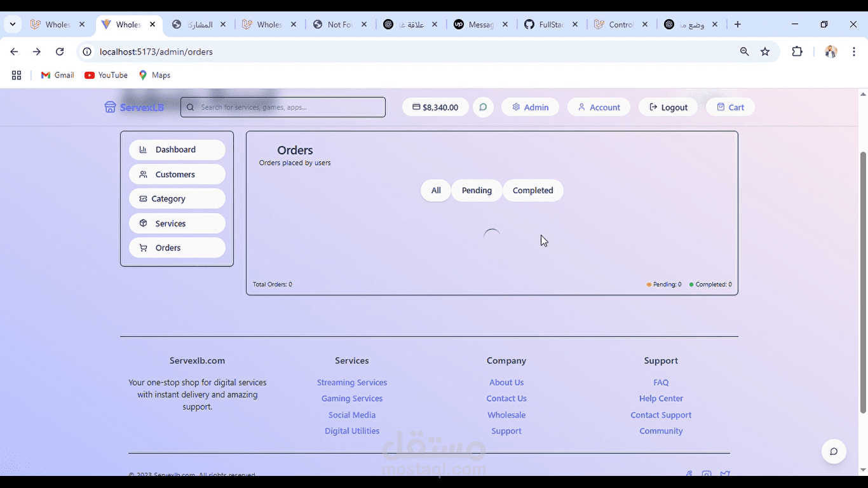Open the shopping Cart
Screen dimensions: 868x488
(x=730, y=107)
